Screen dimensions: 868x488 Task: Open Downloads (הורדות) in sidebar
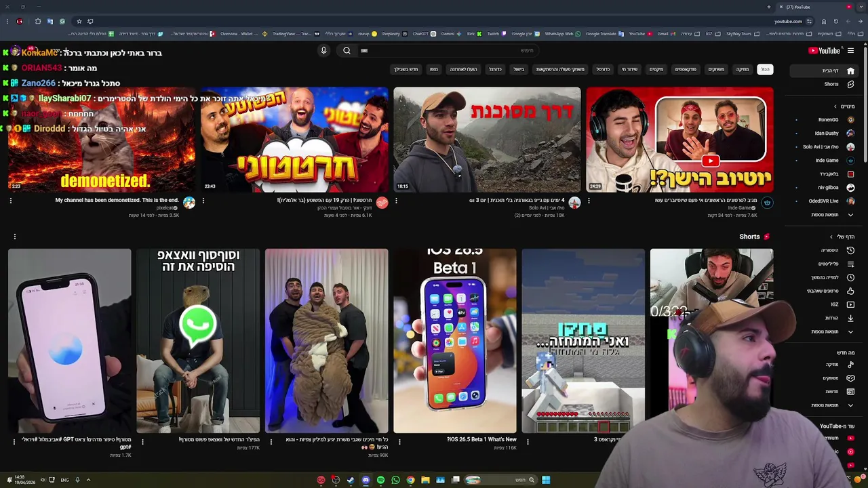coord(823,318)
